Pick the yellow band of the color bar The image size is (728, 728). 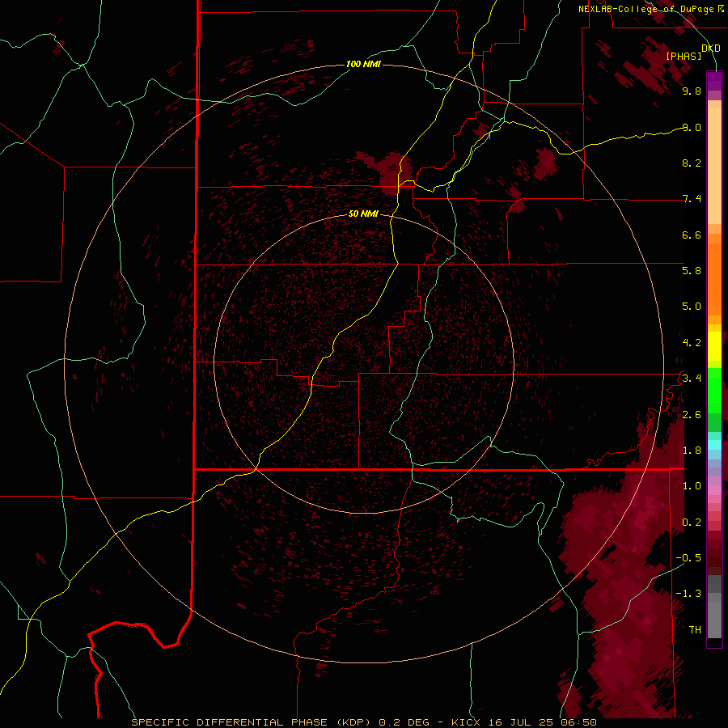click(x=714, y=346)
